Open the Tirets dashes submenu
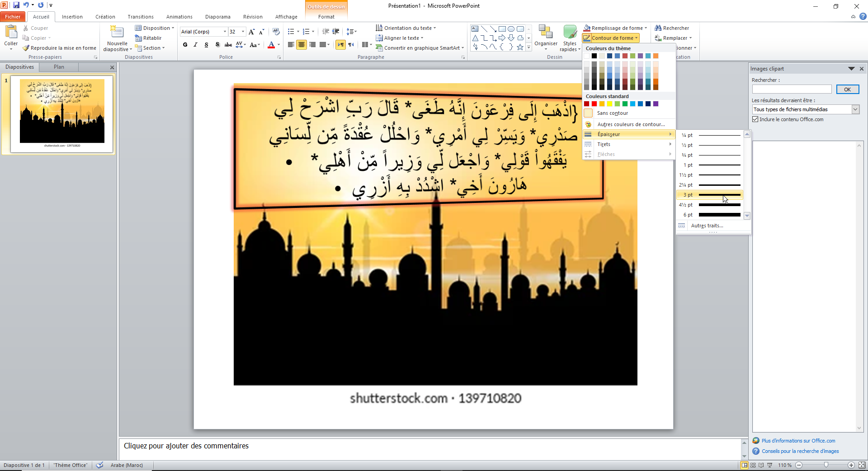The height and width of the screenshot is (471, 868). click(x=628, y=144)
